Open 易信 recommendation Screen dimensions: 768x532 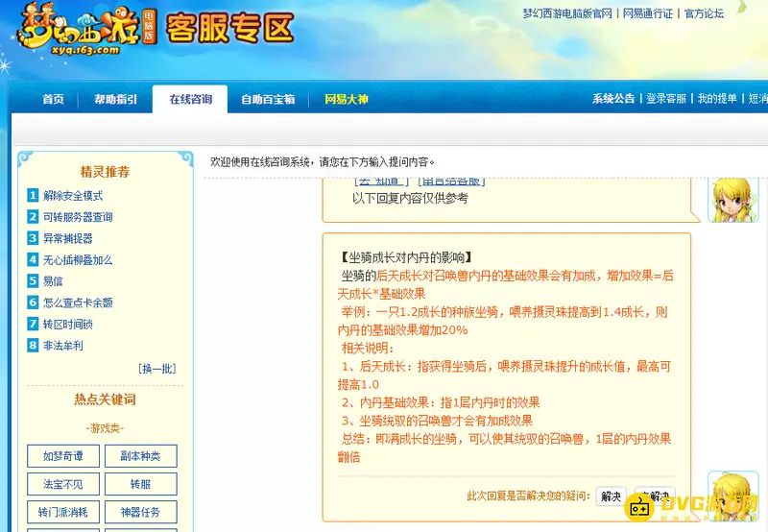[x=53, y=281]
